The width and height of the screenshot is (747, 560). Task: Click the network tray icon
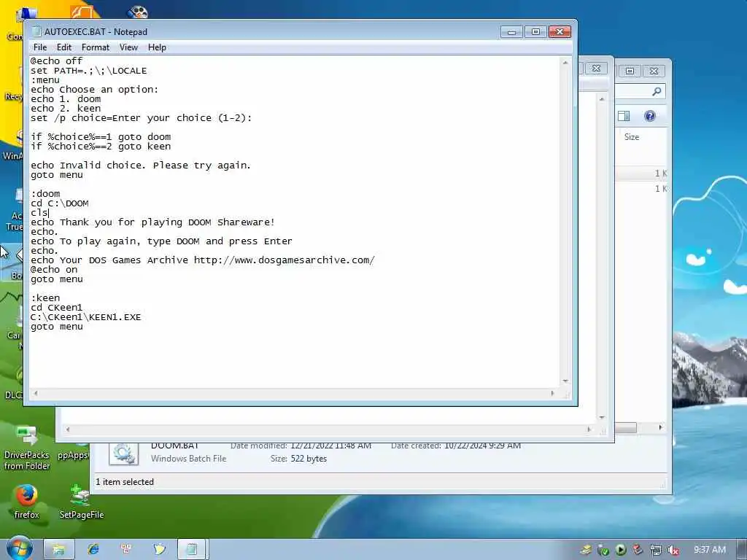(656, 550)
